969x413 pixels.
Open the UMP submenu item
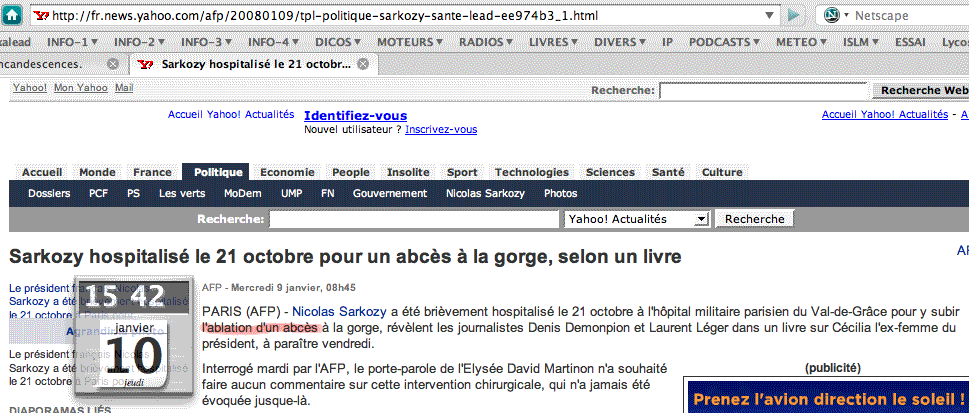[x=292, y=194]
